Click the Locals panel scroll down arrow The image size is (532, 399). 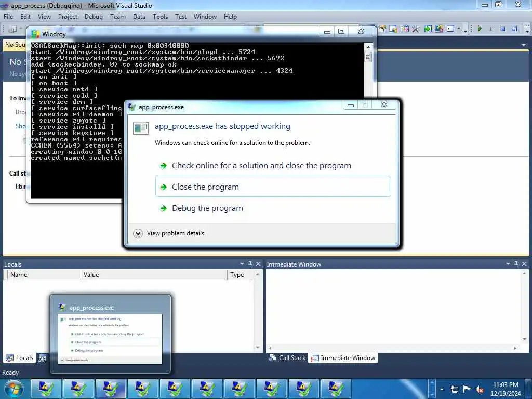pos(258,348)
